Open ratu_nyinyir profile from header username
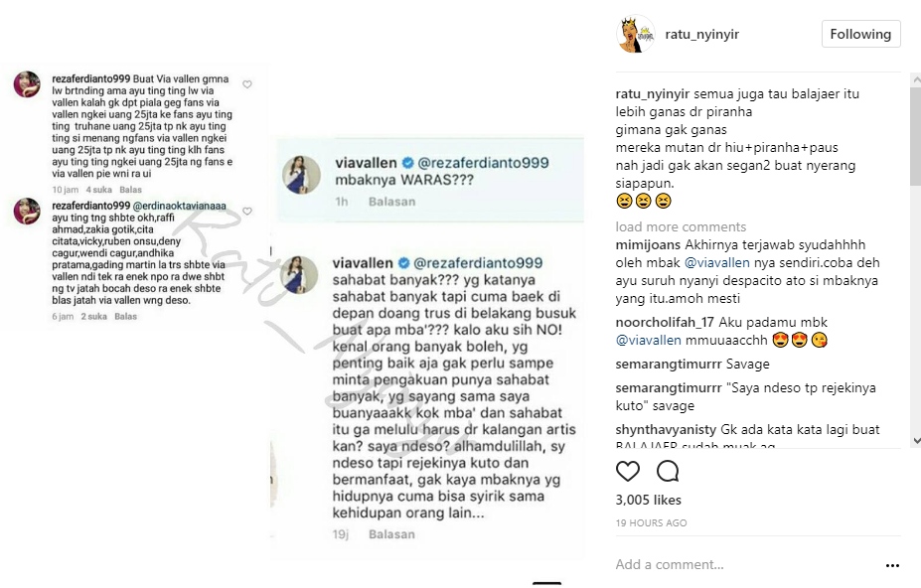 coord(701,35)
